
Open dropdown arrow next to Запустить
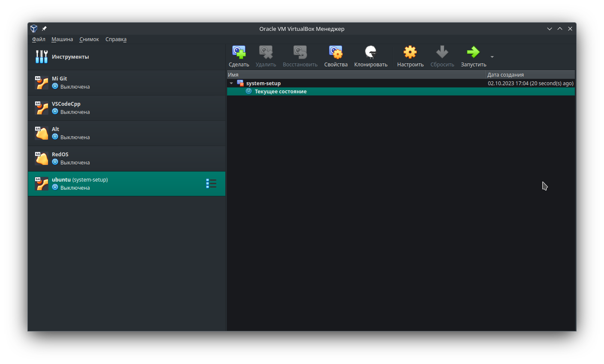pos(492,57)
